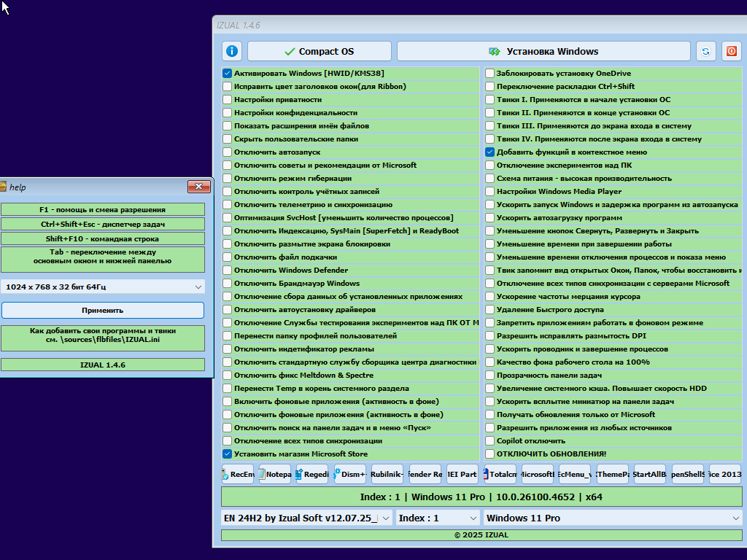747x560 pixels.
Task: Launch the OpenShell tool button
Action: (688, 474)
